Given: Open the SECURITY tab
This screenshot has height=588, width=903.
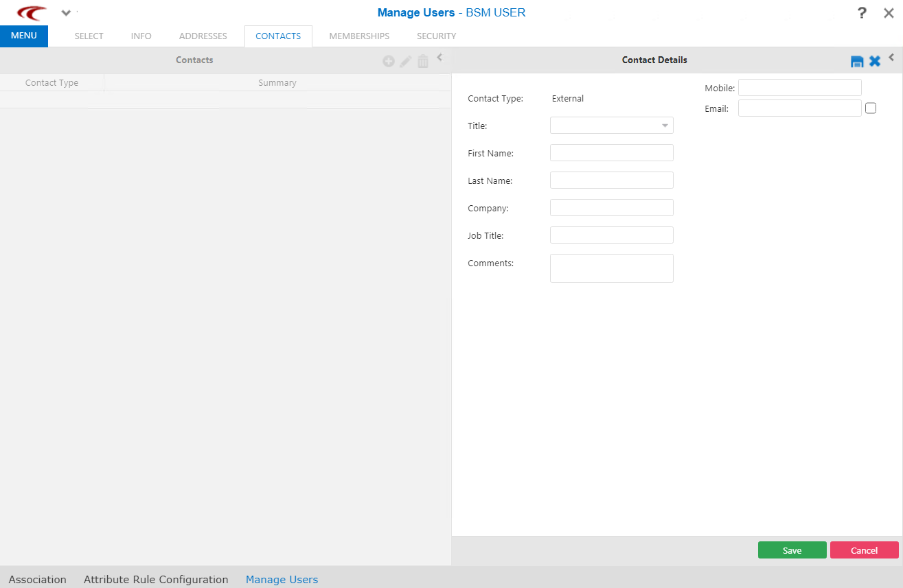Looking at the screenshot, I should pyautogui.click(x=436, y=36).
